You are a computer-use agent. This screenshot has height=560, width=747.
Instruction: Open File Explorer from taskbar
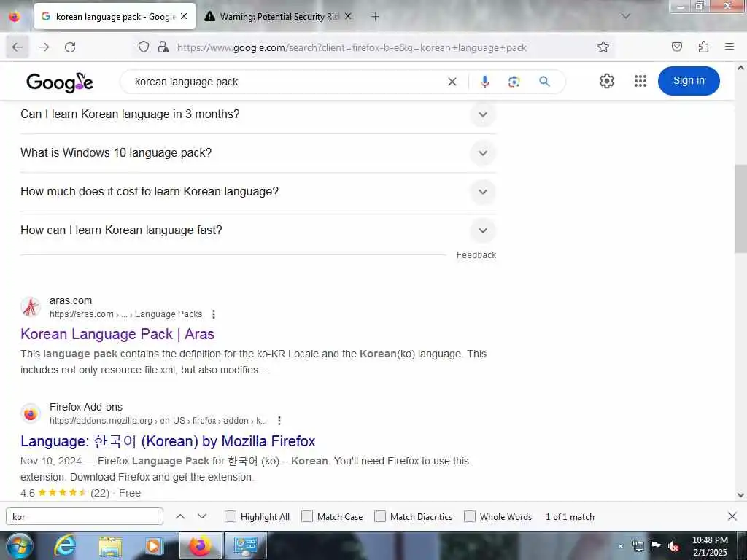pyautogui.click(x=110, y=545)
